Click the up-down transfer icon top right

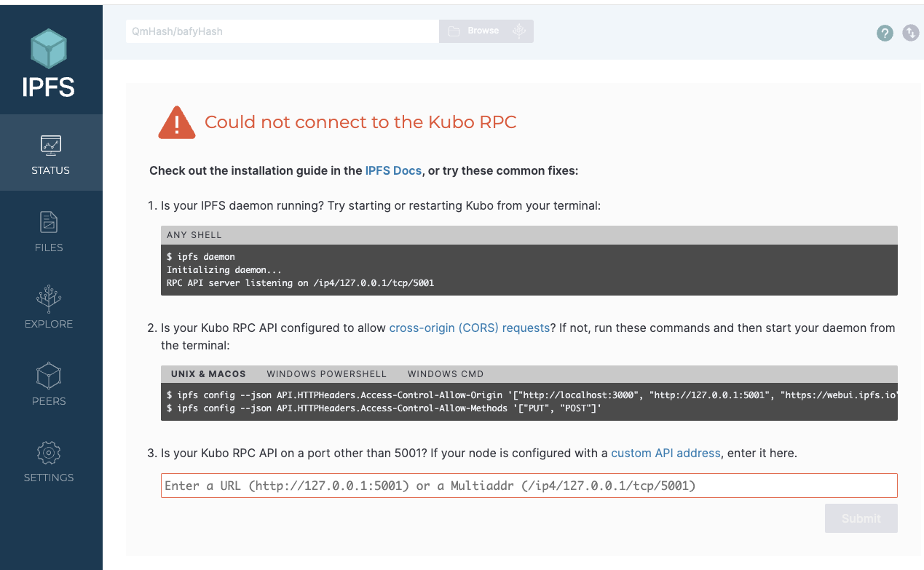point(910,33)
